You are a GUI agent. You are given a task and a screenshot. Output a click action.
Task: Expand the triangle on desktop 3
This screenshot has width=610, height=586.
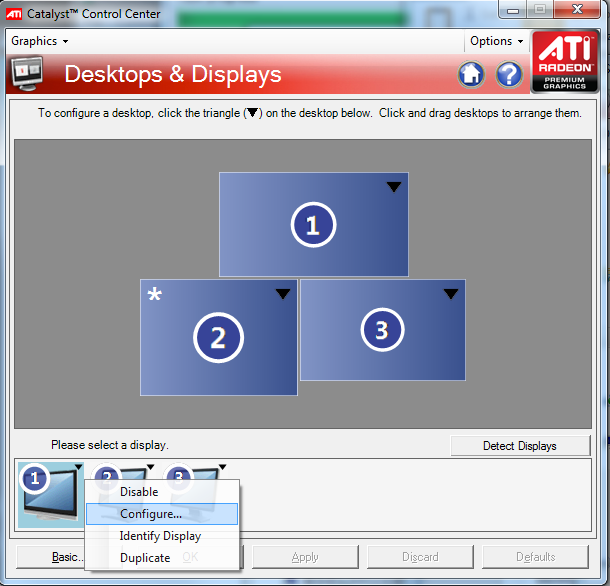451,294
